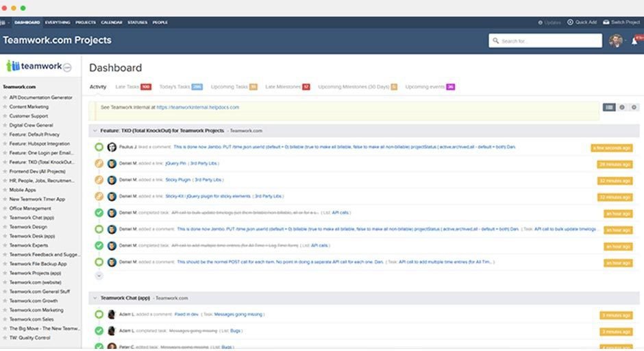Open Teamwork Projects (app) in sidebar

pyautogui.click(x=36, y=274)
